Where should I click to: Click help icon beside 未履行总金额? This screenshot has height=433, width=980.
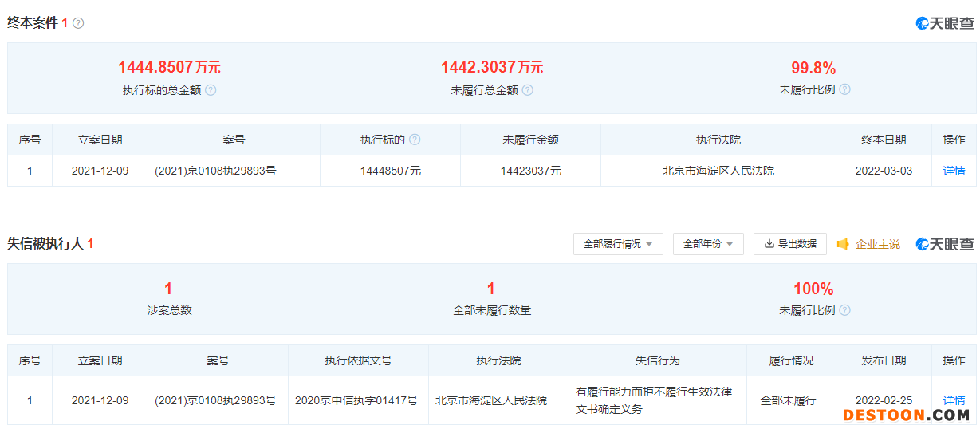point(527,90)
